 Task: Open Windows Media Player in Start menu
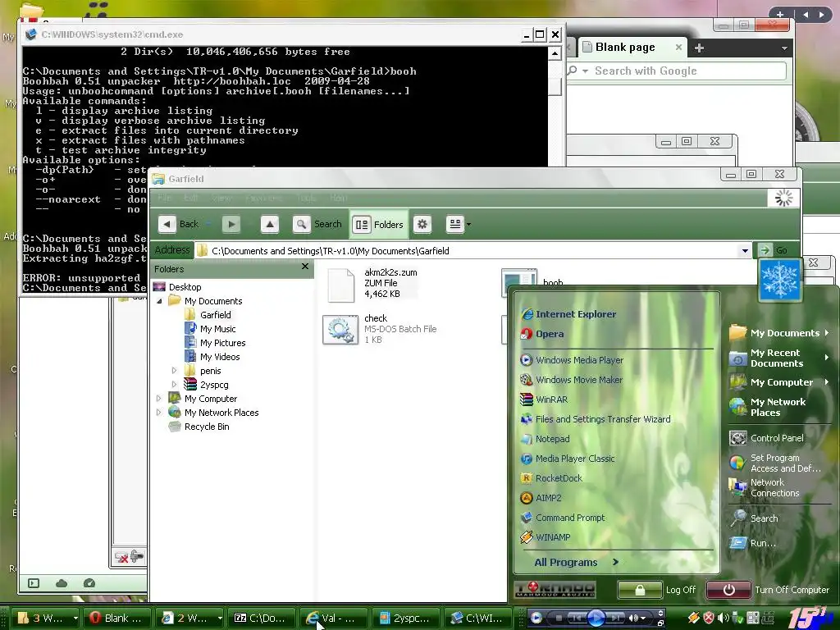point(572,360)
